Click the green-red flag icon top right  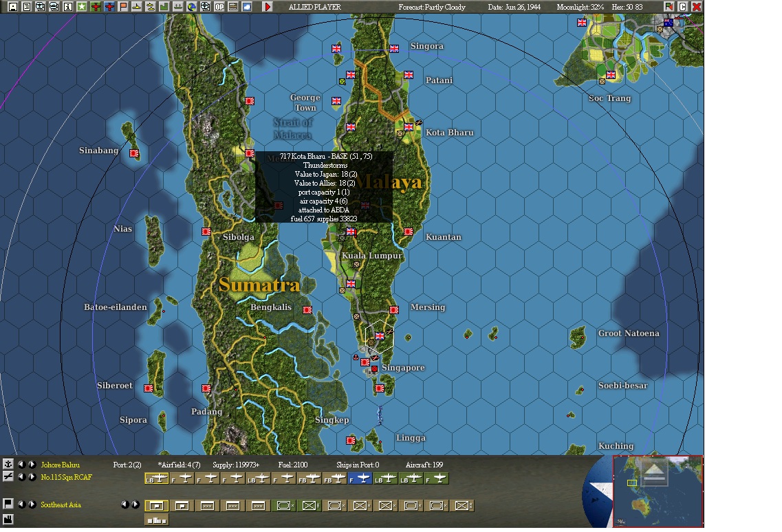click(669, 6)
